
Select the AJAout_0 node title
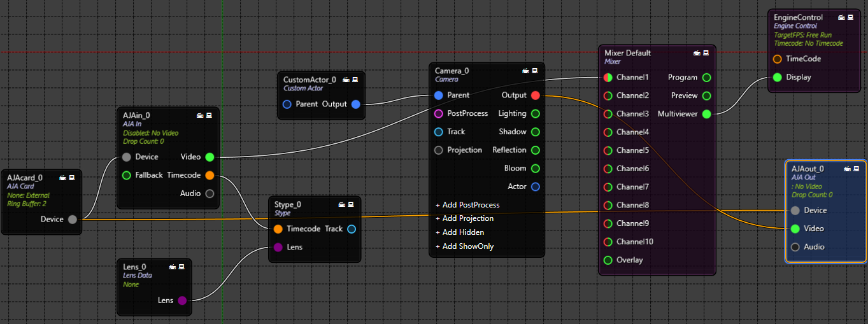click(807, 169)
